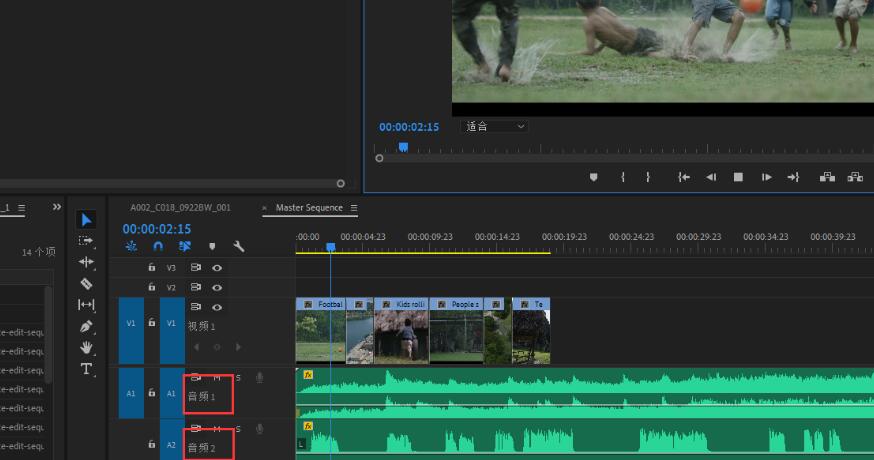Click Mark Out button

coord(648,177)
